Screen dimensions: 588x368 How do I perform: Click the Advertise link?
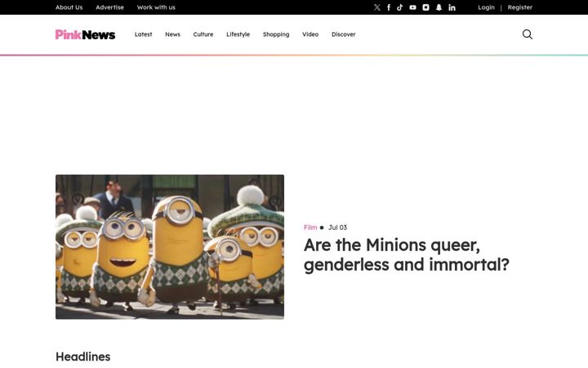(109, 7)
